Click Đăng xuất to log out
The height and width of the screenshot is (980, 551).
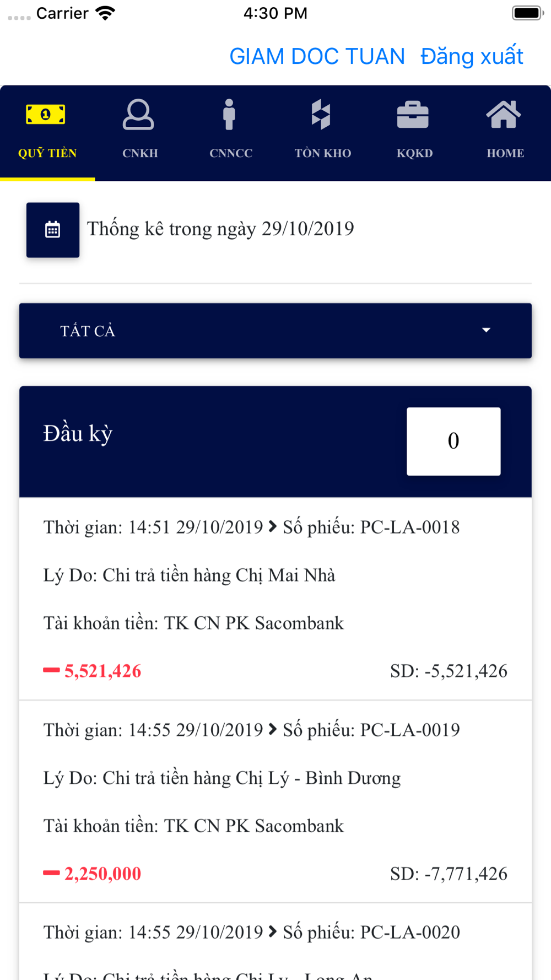(x=472, y=56)
